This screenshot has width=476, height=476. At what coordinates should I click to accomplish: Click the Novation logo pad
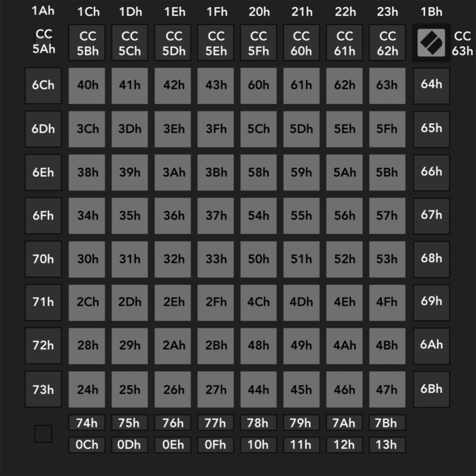[x=431, y=43]
